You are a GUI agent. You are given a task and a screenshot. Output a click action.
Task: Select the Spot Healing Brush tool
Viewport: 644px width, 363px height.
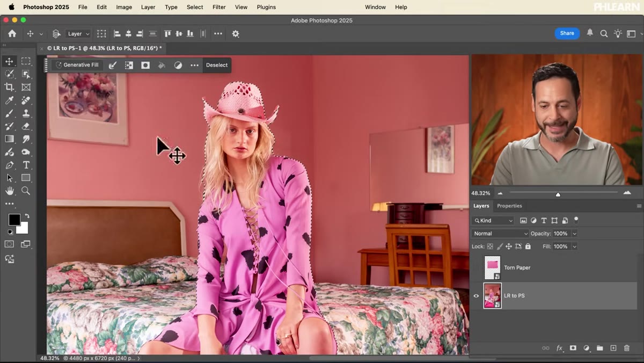26,100
